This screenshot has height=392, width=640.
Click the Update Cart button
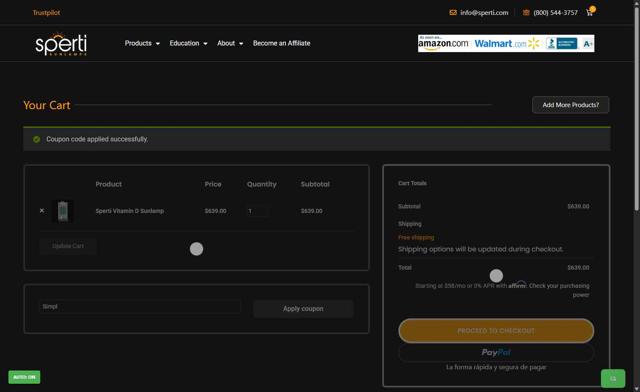68,246
